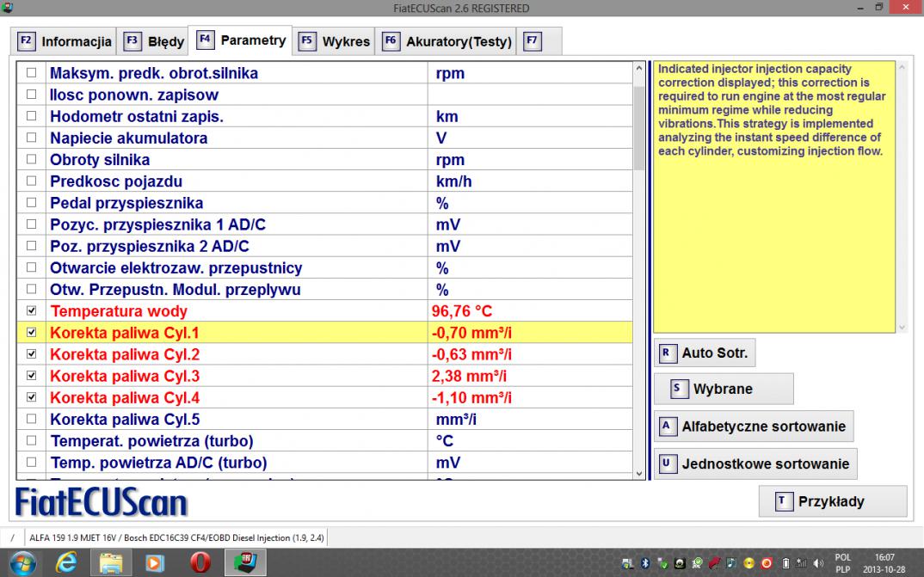Viewport: 924px width, 577px height.
Task: Launch the Opera browser from the taskbar
Action: pyautogui.click(x=200, y=563)
